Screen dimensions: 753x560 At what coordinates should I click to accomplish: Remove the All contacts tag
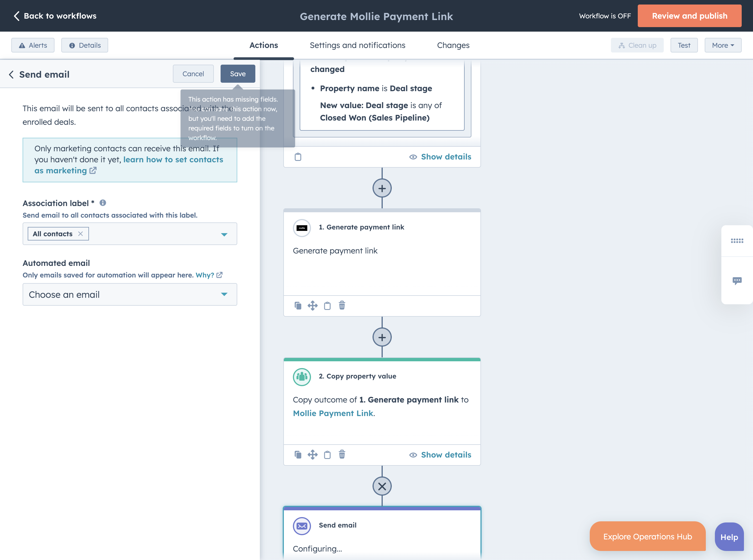80,233
